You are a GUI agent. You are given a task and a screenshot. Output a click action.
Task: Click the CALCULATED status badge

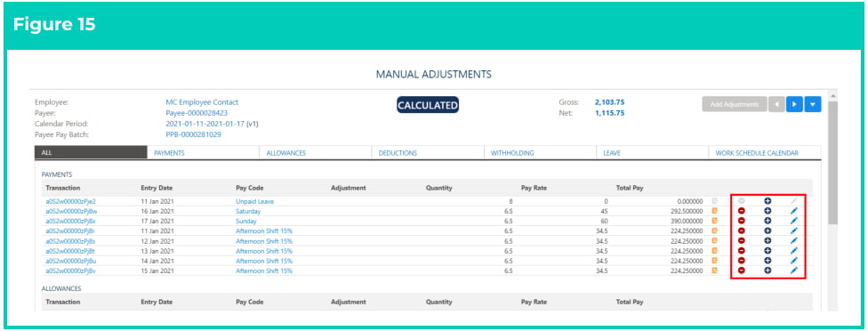click(x=428, y=105)
